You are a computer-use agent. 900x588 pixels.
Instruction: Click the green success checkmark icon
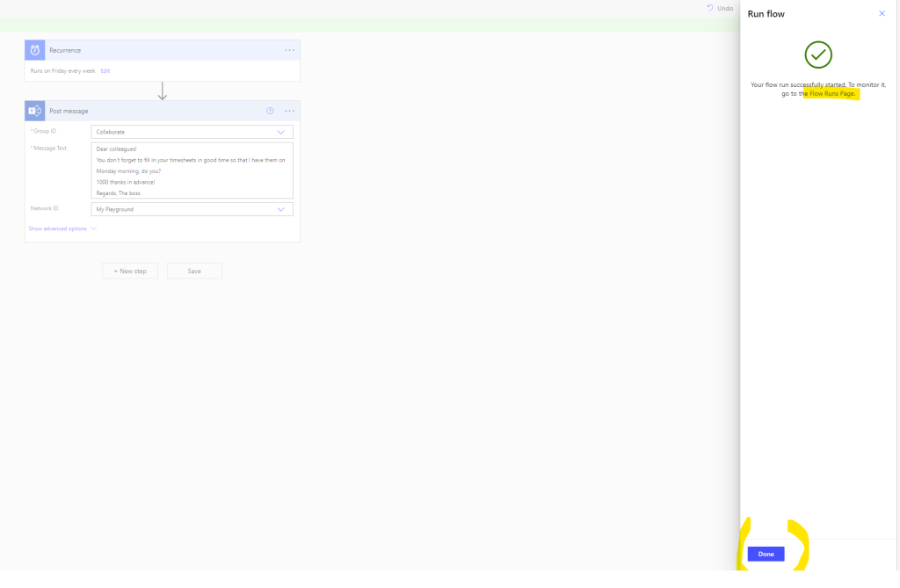[x=818, y=54]
